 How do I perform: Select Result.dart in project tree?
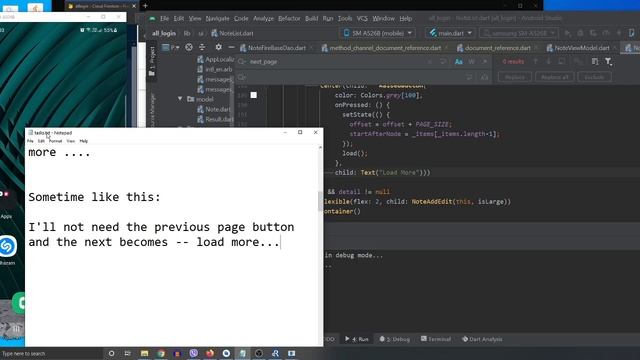[215, 119]
